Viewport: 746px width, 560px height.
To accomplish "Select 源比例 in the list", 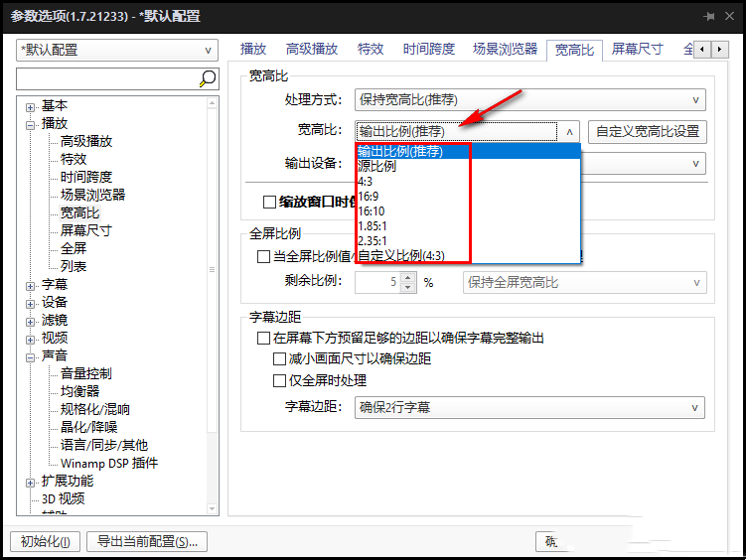I will [x=468, y=167].
